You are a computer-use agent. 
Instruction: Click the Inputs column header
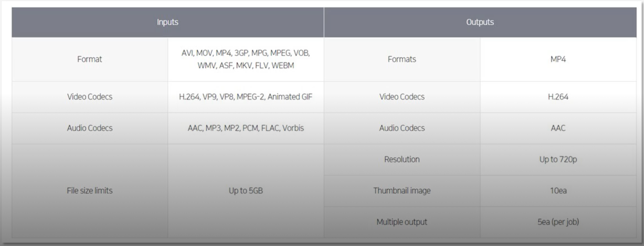coord(168,22)
